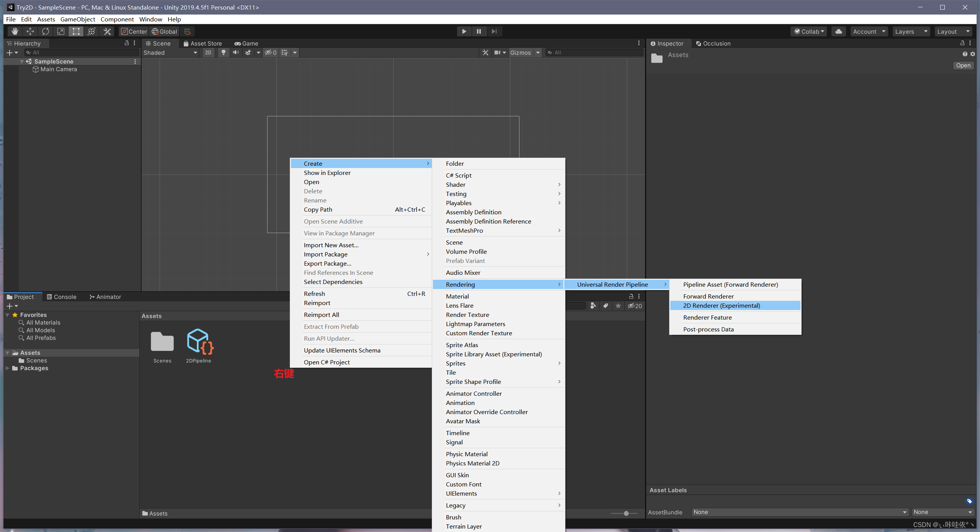Open scene component tools icon
Image resolution: width=980 pixels, height=532 pixels.
point(485,52)
